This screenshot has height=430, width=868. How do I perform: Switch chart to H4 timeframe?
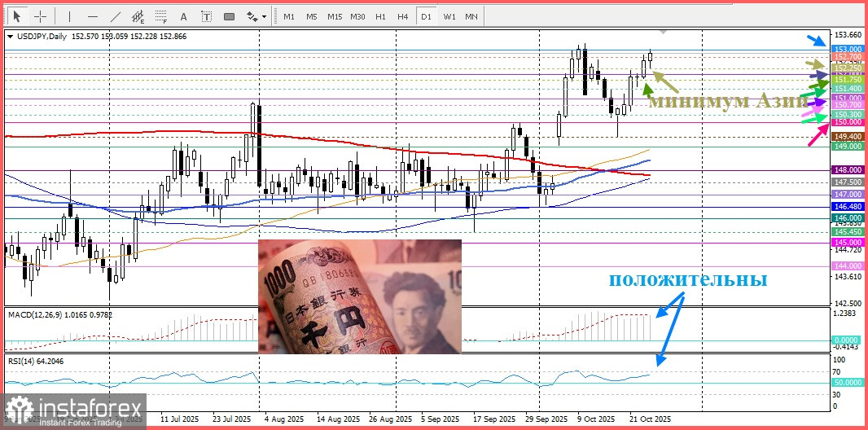402,16
